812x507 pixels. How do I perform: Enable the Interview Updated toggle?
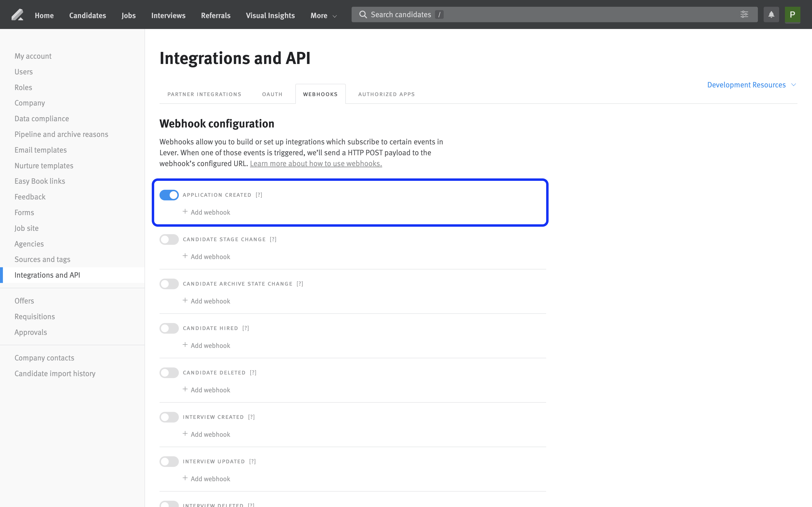pyautogui.click(x=169, y=461)
